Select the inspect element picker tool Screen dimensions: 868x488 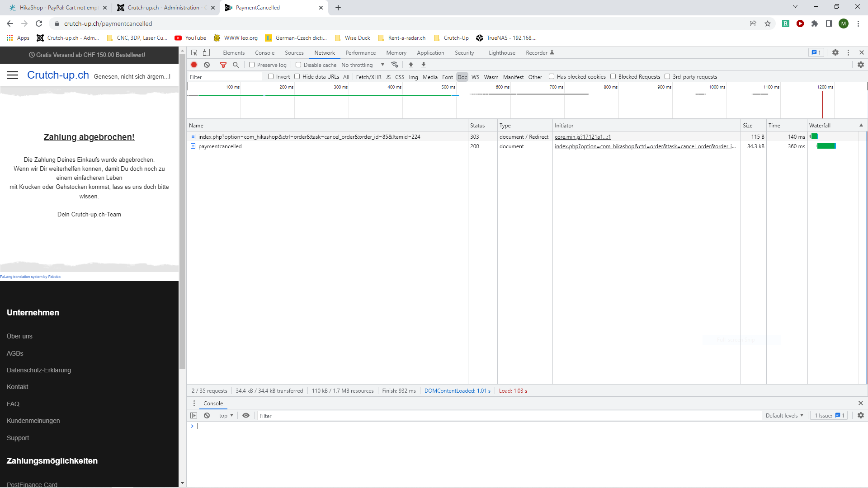[x=194, y=52]
